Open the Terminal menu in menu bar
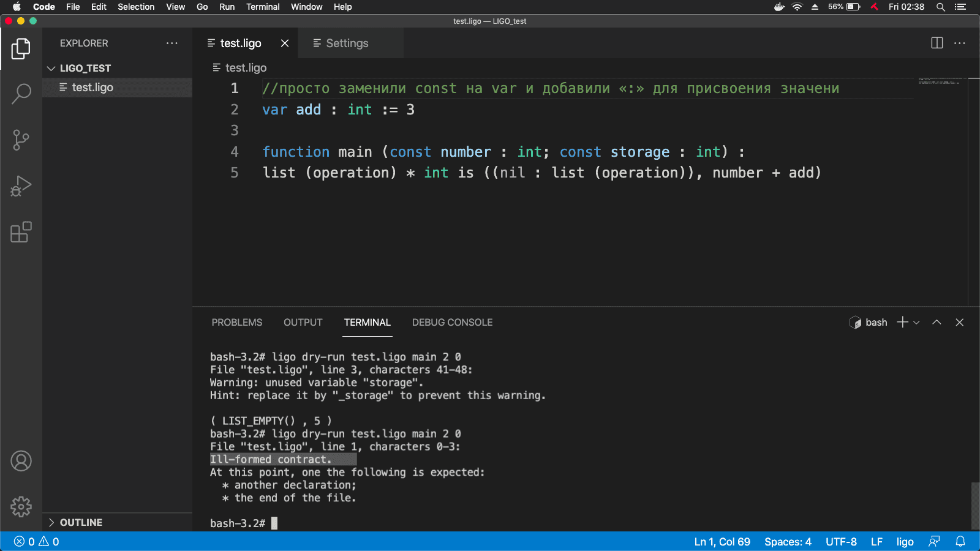 click(263, 7)
